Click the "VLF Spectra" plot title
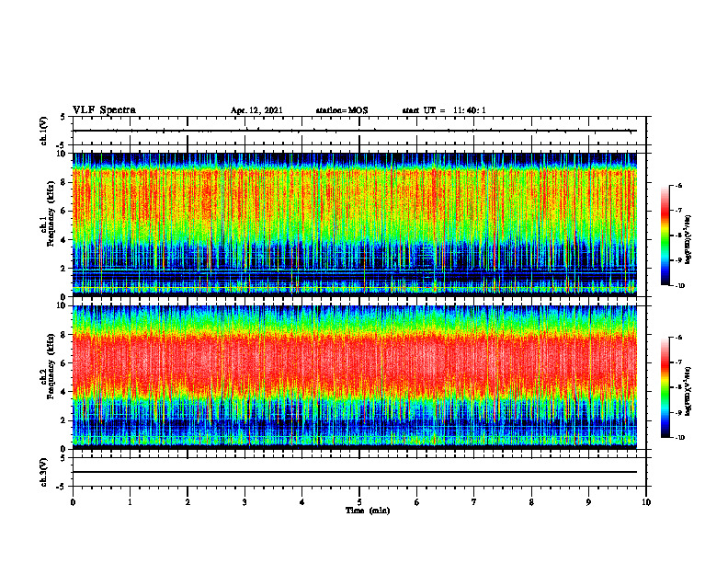The width and height of the screenshot is (728, 563). [104, 109]
